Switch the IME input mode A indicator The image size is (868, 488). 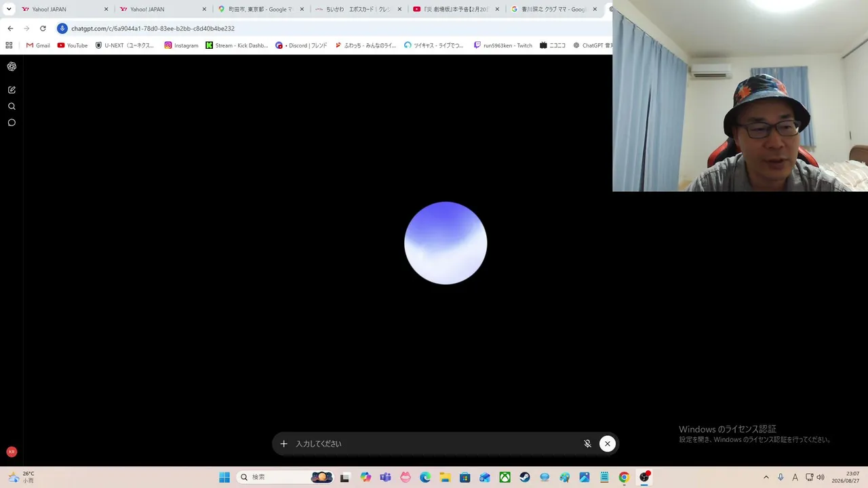pos(795,477)
